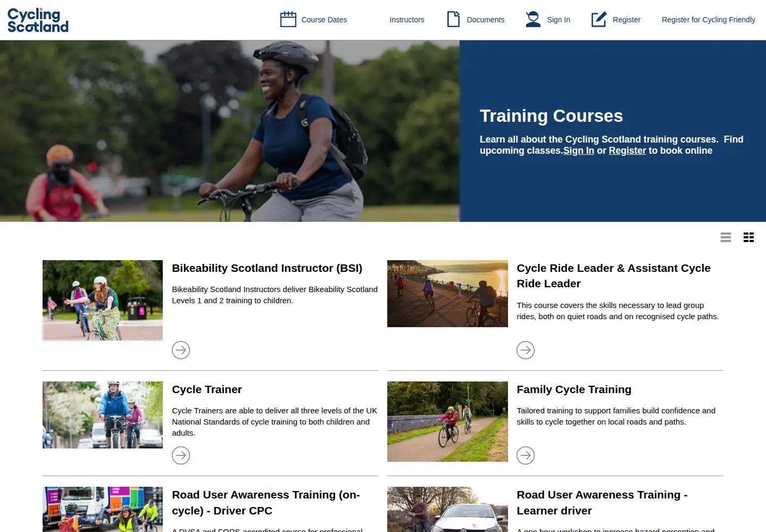766x532 pixels.
Task: Select Sign In in the top navigation
Action: pos(559,20)
